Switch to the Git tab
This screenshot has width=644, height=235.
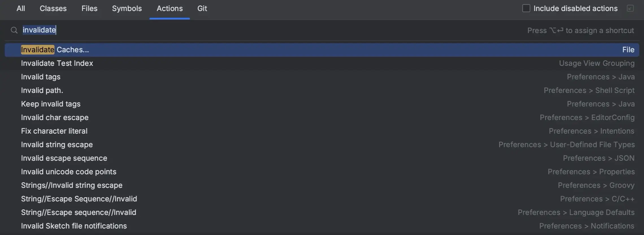pyautogui.click(x=202, y=8)
